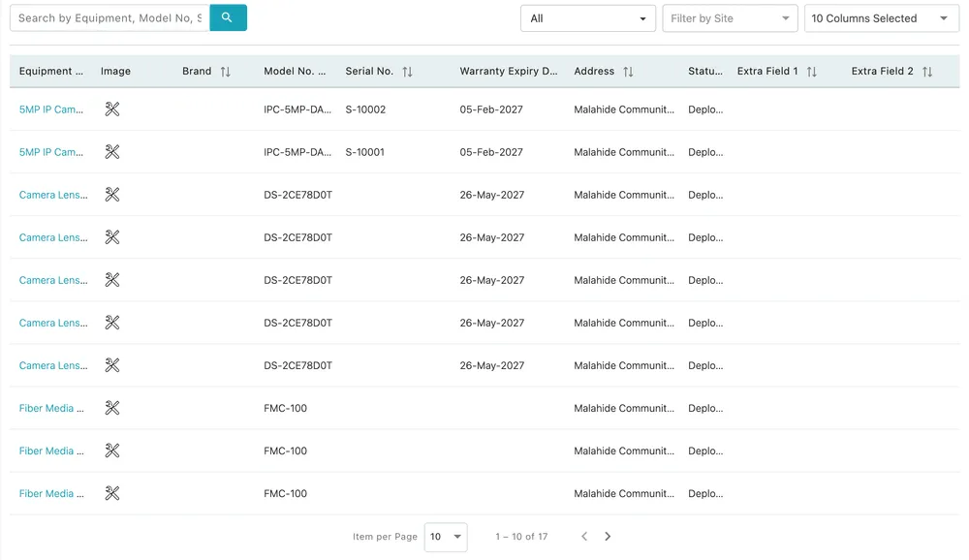Open the All filter dropdown
This screenshot has width=969, height=560.
coord(588,18)
